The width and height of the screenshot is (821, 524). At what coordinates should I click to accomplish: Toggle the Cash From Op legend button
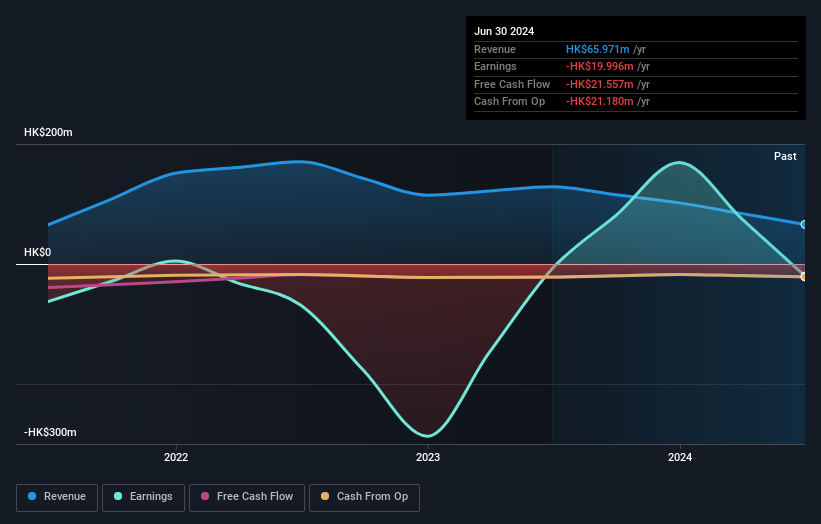coord(364,497)
